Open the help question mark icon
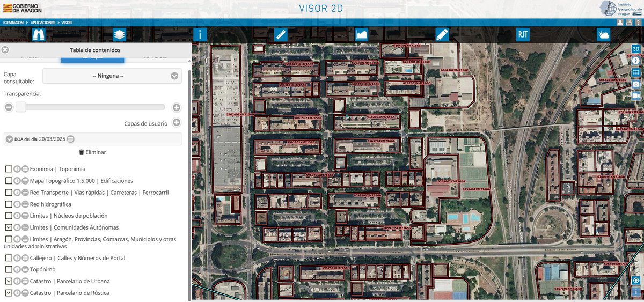 638,23
